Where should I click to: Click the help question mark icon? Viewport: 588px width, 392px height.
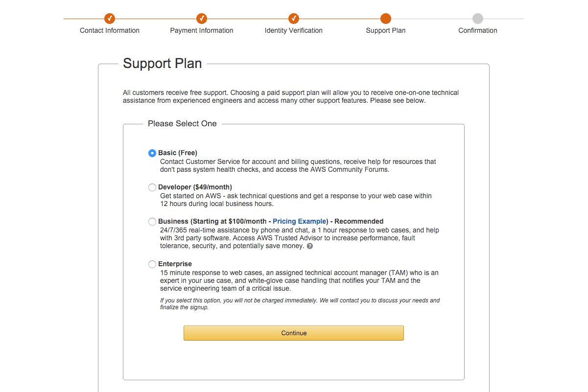coord(310,246)
